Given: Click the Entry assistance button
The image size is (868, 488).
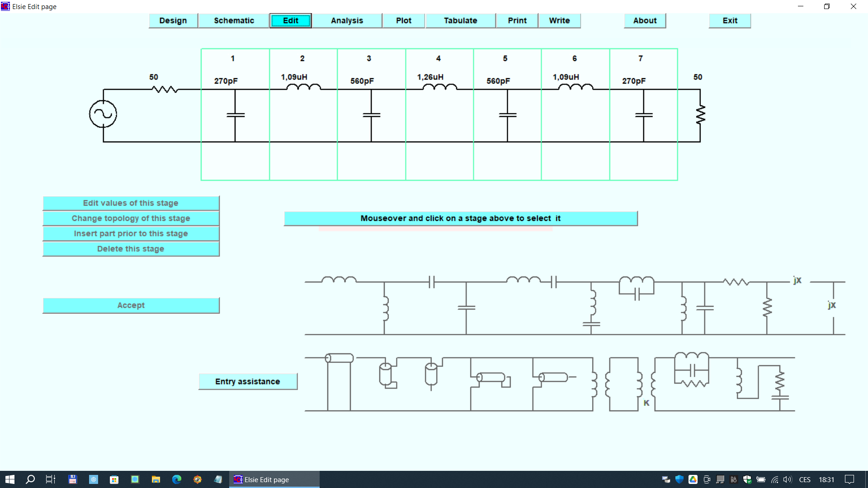Looking at the screenshot, I should pos(248,381).
